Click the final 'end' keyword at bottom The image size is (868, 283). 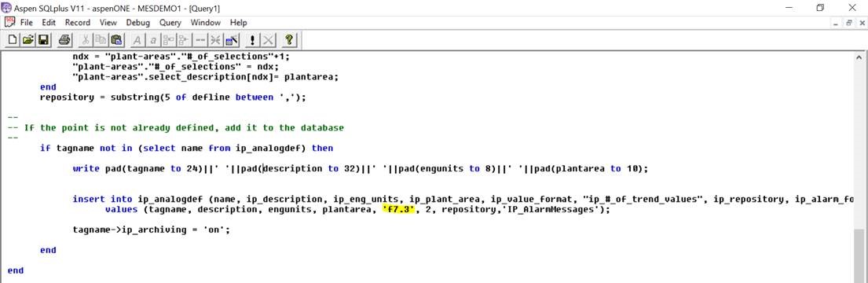point(16,270)
